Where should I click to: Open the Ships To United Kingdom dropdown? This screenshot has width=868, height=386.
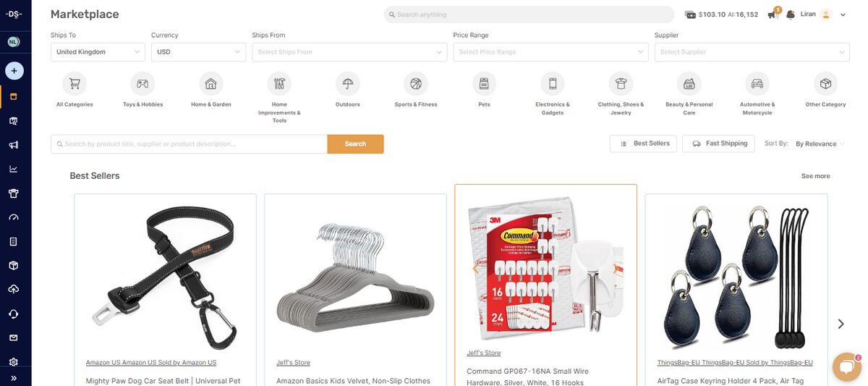[x=98, y=52]
